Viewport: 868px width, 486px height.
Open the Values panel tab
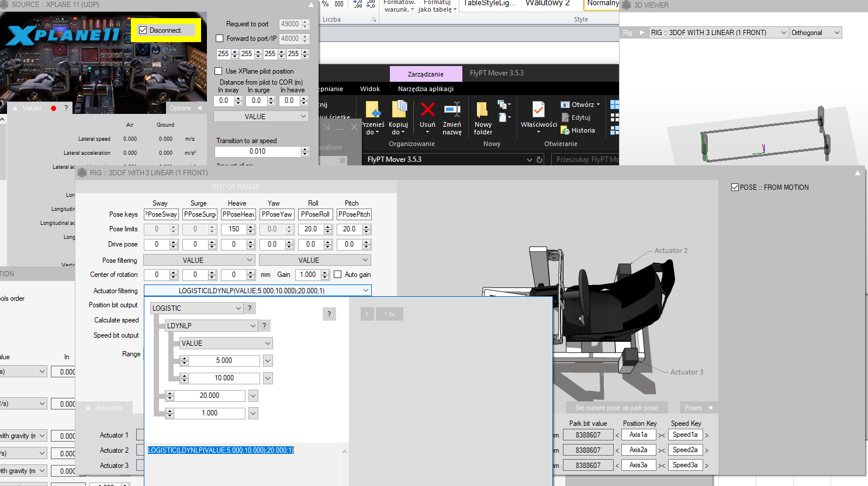(x=32, y=108)
